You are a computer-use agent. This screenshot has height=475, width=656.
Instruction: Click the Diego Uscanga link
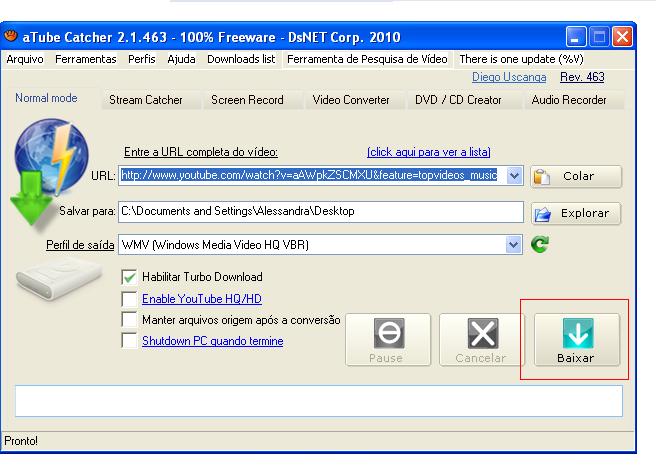tap(509, 77)
